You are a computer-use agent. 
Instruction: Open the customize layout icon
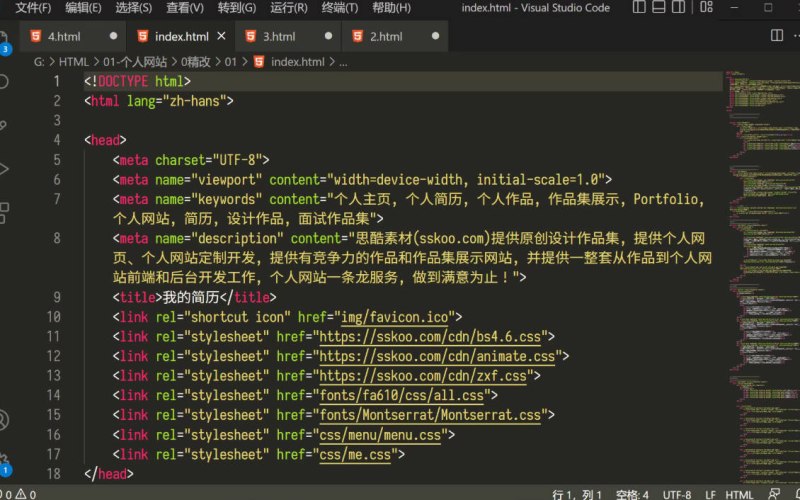[x=706, y=7]
